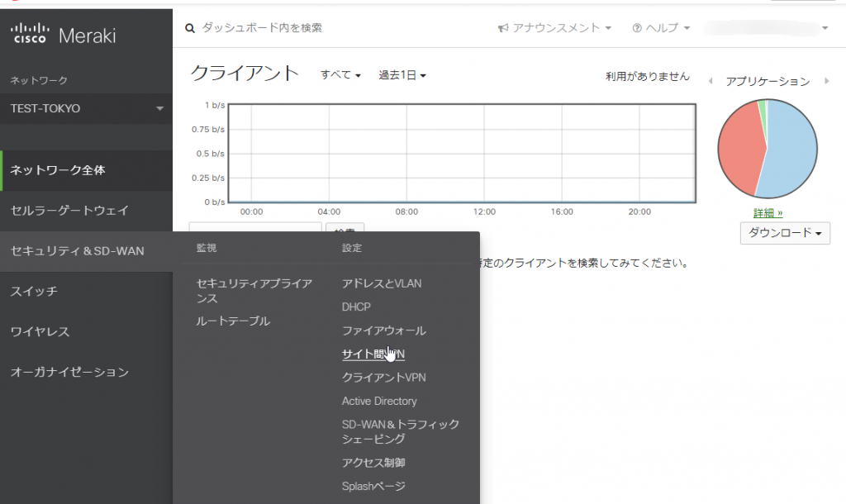Viewport: 846px width, 504px height.
Task: Click the 利用がありません usage text
Action: pyautogui.click(x=648, y=77)
